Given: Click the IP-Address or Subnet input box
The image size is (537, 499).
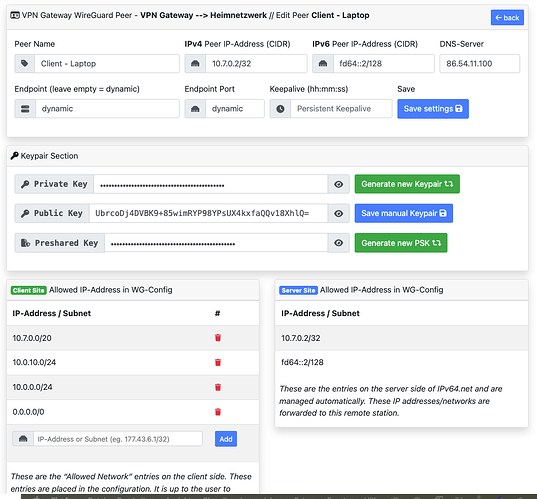Looking at the screenshot, I should pos(118,439).
